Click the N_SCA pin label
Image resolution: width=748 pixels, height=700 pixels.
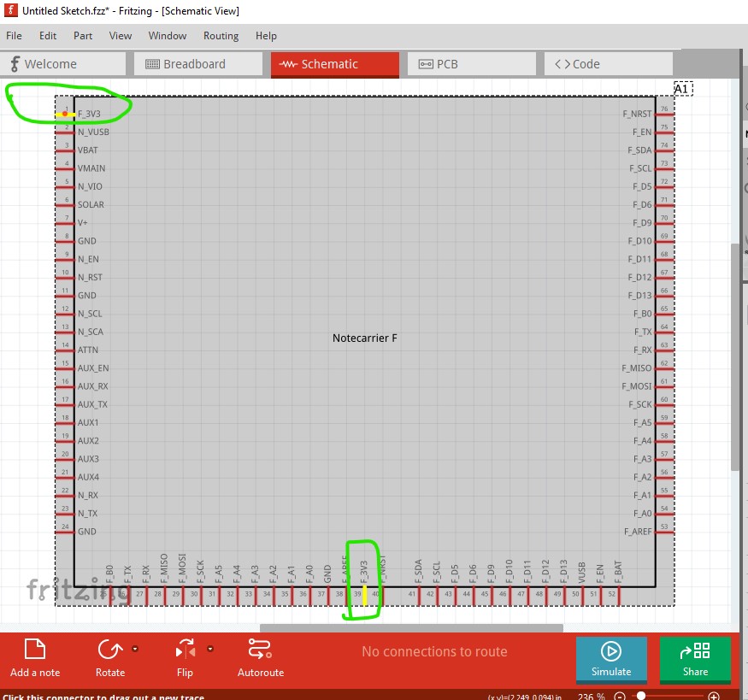[91, 332]
